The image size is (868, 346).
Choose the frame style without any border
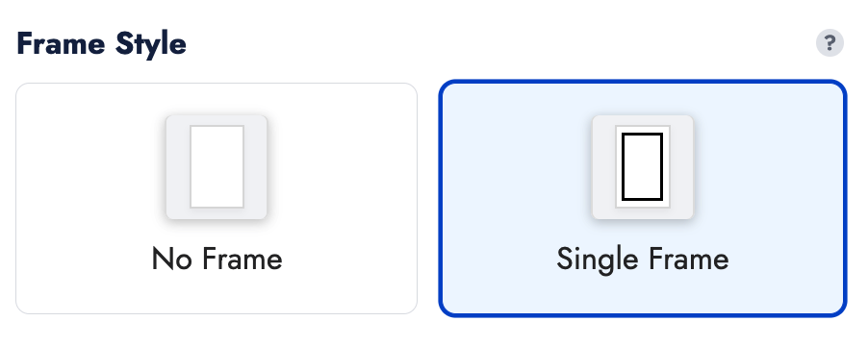(217, 198)
